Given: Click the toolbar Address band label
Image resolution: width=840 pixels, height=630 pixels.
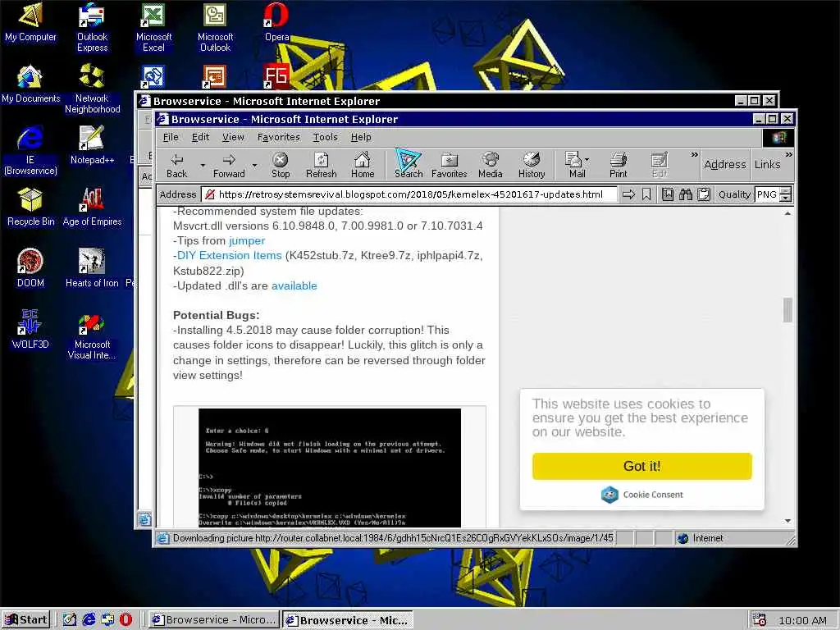Looking at the screenshot, I should [725, 164].
